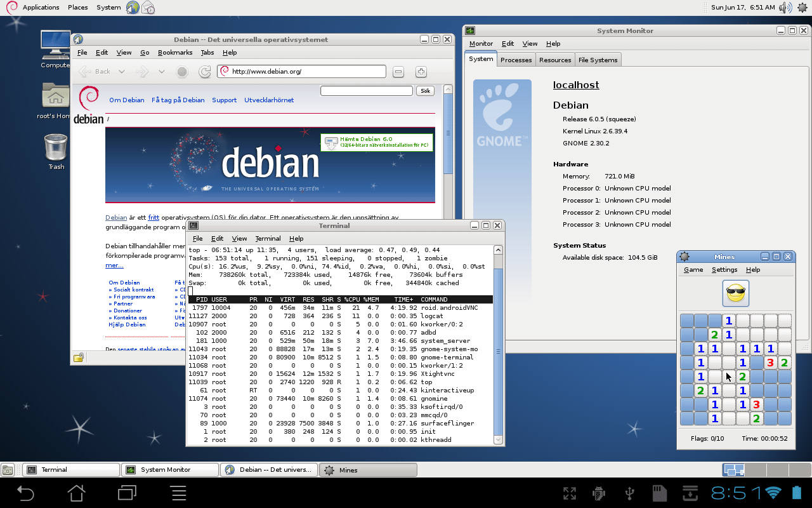Open the Back button history dropdown
Image resolution: width=812 pixels, height=508 pixels.
pyautogui.click(x=121, y=71)
